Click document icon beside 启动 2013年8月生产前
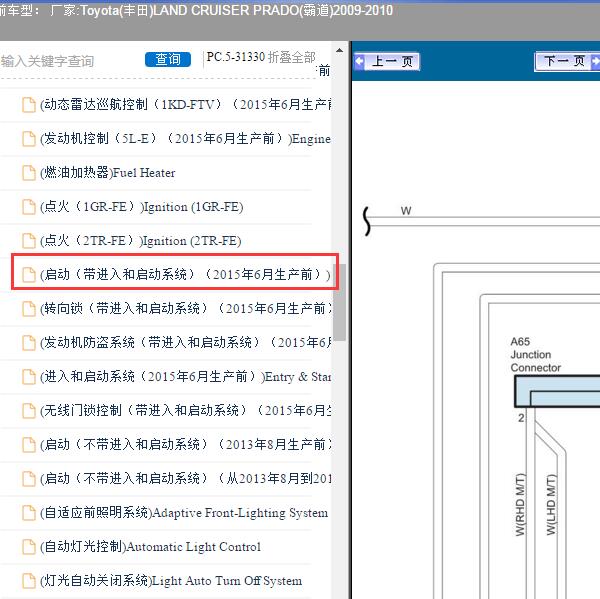 point(28,445)
